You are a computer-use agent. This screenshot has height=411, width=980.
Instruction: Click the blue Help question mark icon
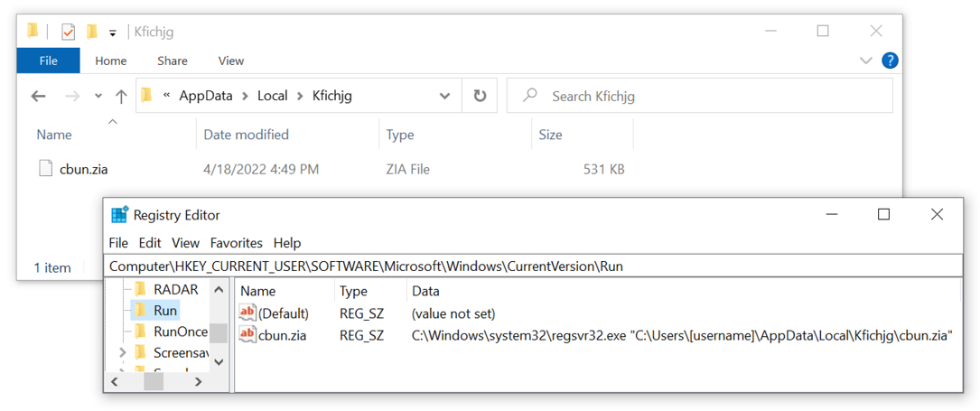(890, 61)
